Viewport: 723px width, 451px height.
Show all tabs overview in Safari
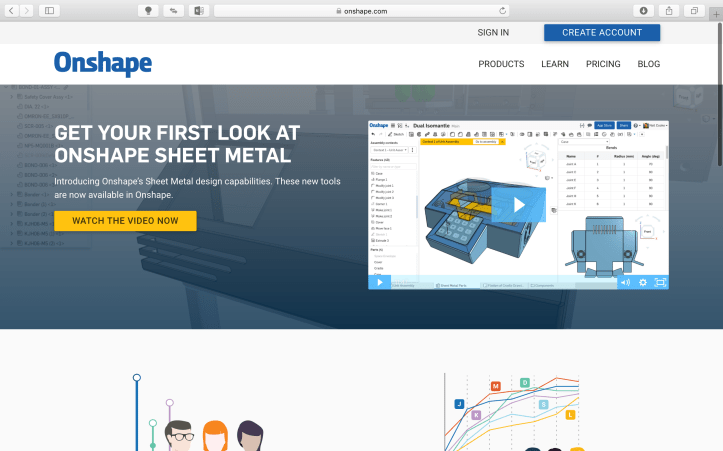693,10
